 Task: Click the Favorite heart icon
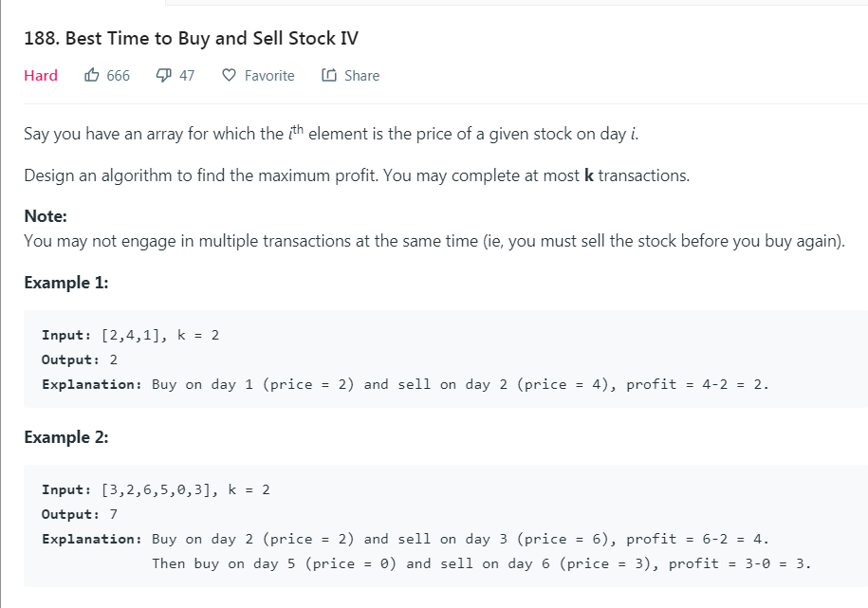(x=229, y=75)
